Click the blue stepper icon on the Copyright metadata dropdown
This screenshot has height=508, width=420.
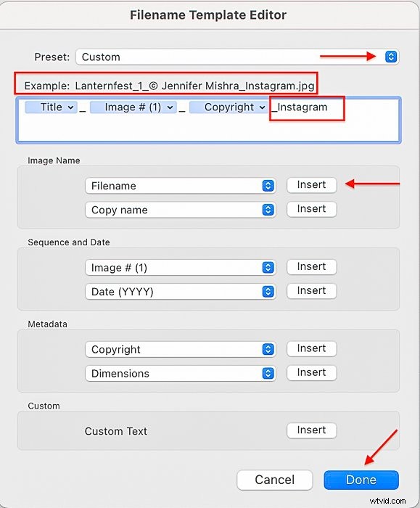(x=268, y=349)
